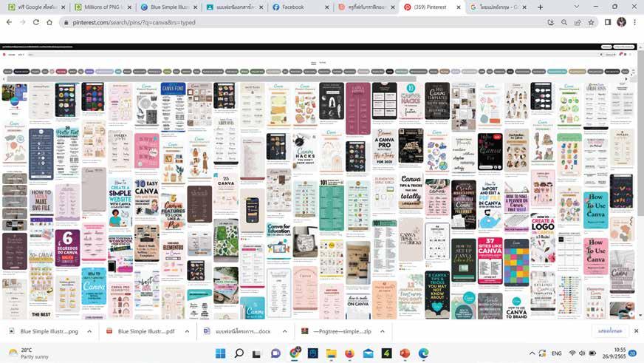The image size is (644, 363).
Task: Switch the ENG input language
Action: (x=557, y=353)
